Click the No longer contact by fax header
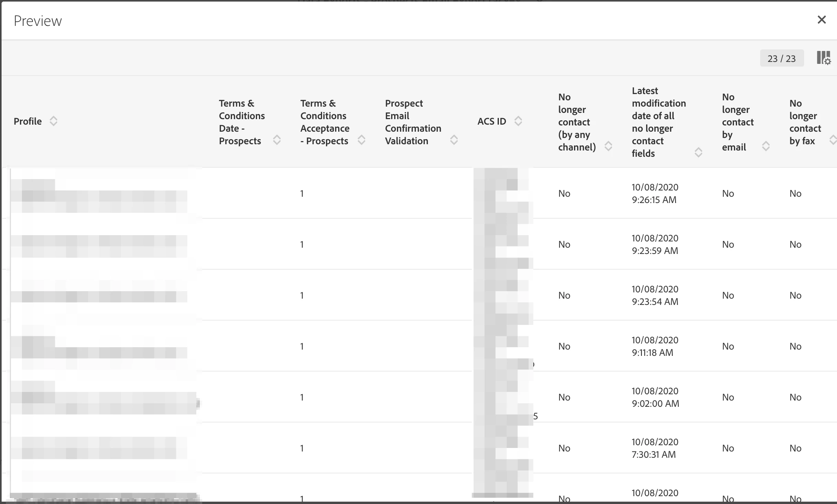The height and width of the screenshot is (504, 837). pos(805,122)
